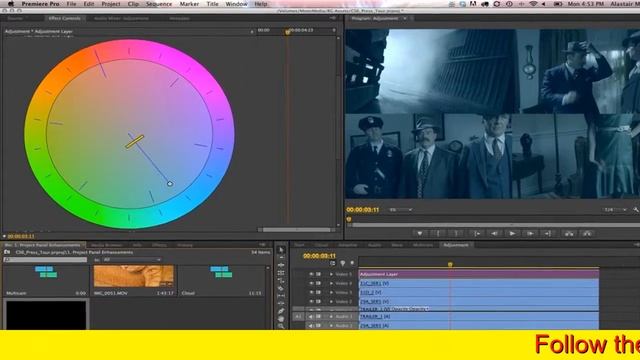Image resolution: width=640 pixels, height=360 pixels.
Task: Select the Pen tool
Action: click(x=281, y=311)
